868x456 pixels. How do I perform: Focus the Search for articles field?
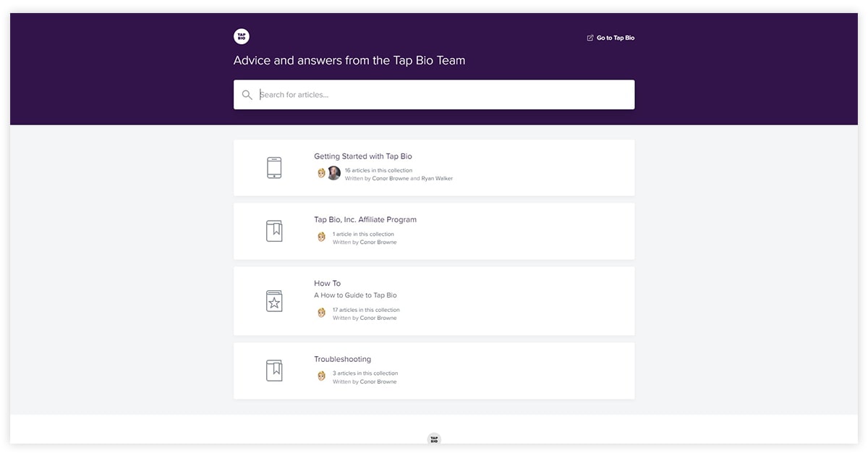click(441, 95)
